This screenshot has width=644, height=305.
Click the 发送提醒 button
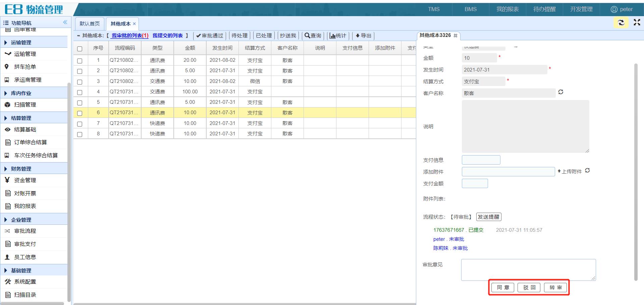coord(489,217)
